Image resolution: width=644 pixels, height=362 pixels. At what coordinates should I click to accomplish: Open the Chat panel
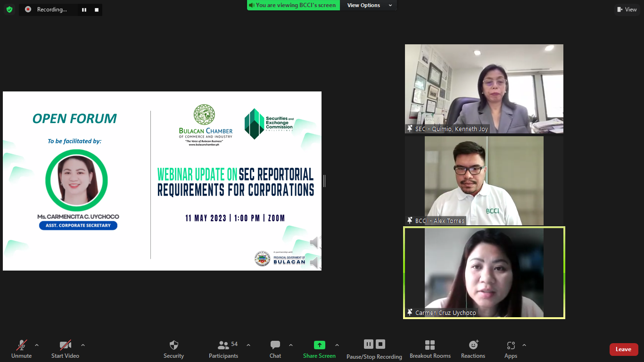[275, 349]
